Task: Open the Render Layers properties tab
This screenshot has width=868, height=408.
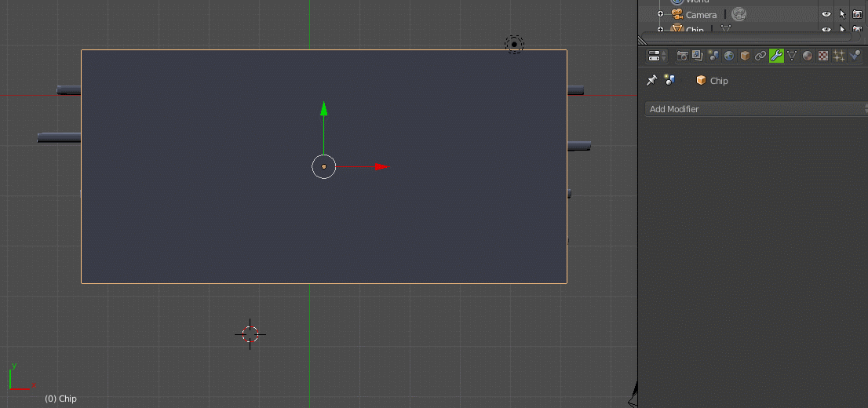Action: pyautogui.click(x=698, y=56)
